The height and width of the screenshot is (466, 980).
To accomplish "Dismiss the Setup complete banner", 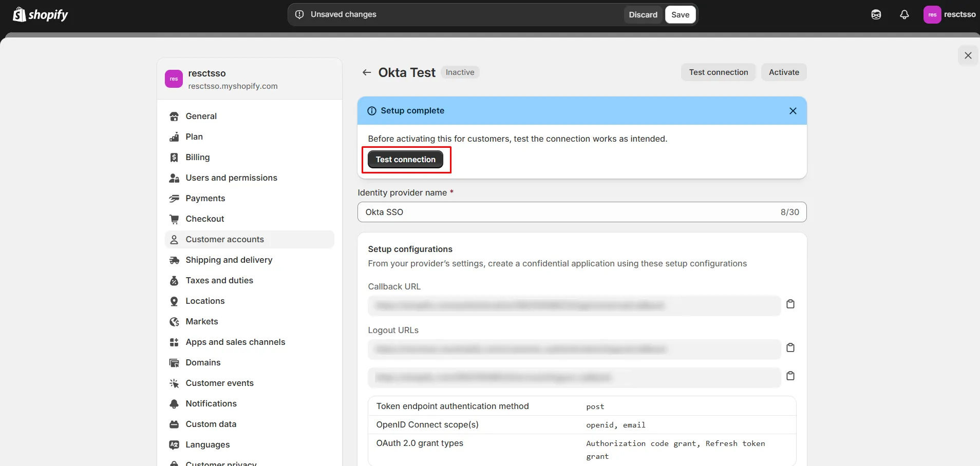I will 793,111.
